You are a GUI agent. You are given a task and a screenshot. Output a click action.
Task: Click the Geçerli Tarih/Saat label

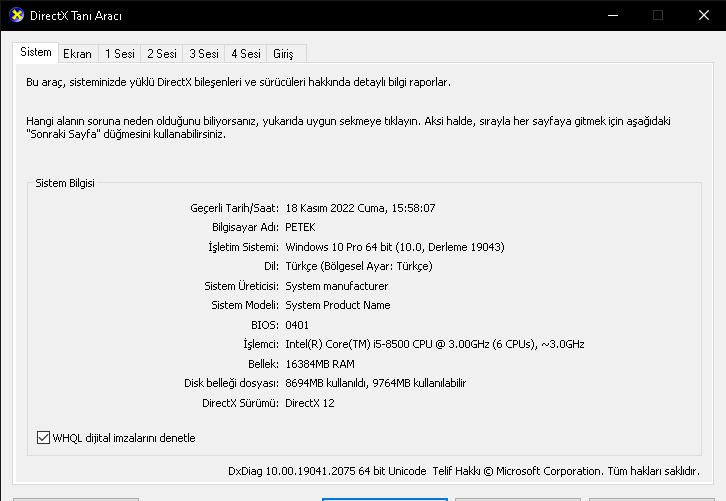(x=234, y=208)
